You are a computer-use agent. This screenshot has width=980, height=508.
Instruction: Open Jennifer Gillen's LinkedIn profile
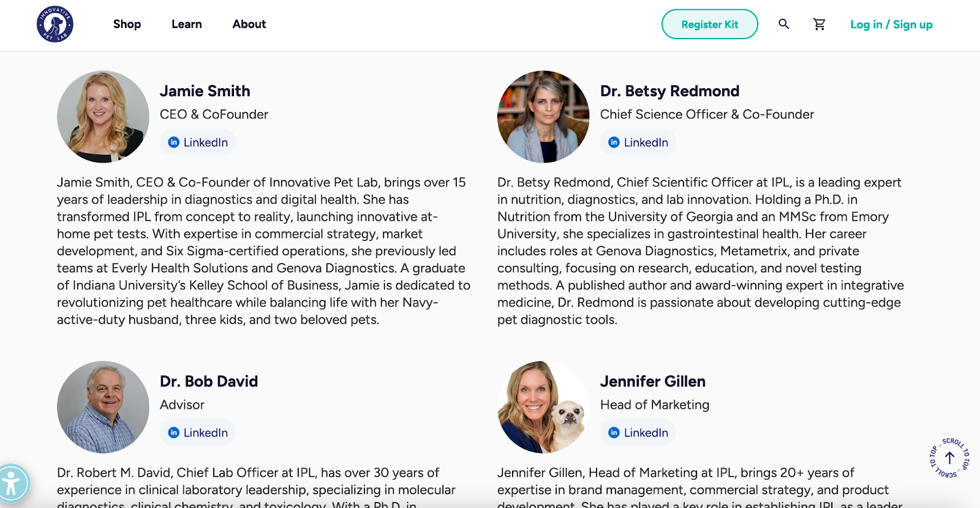pos(638,432)
